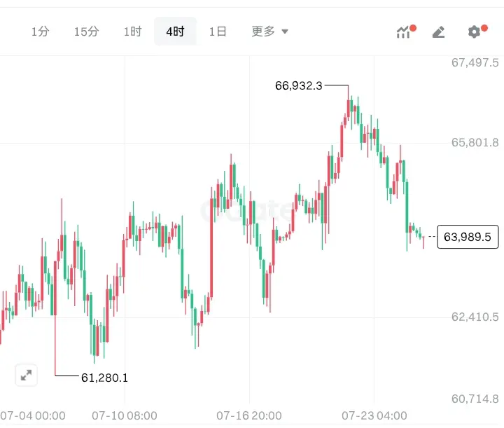Click the 61,280.1 low price marker
Screen dimensions: 504x428
point(104,378)
